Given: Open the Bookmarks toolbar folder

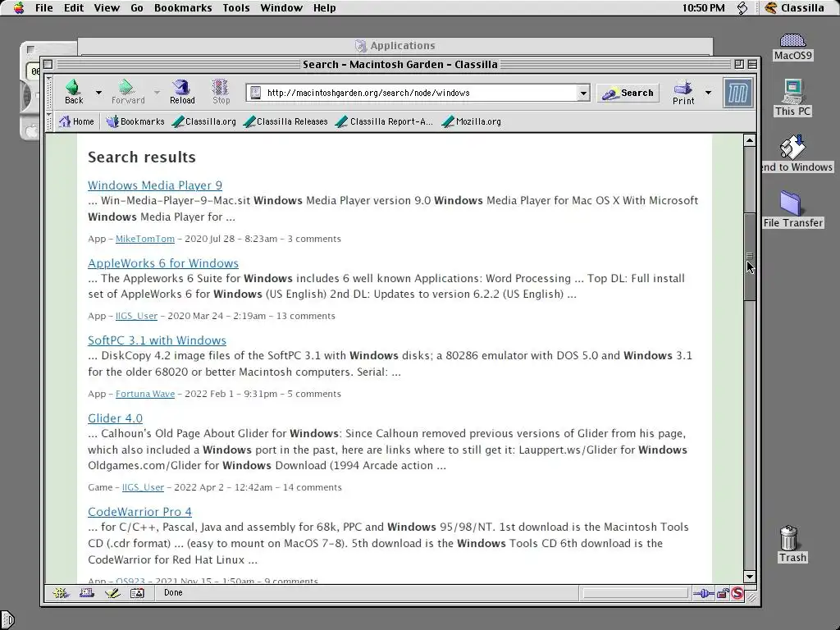Looking at the screenshot, I should pyautogui.click(x=135, y=121).
